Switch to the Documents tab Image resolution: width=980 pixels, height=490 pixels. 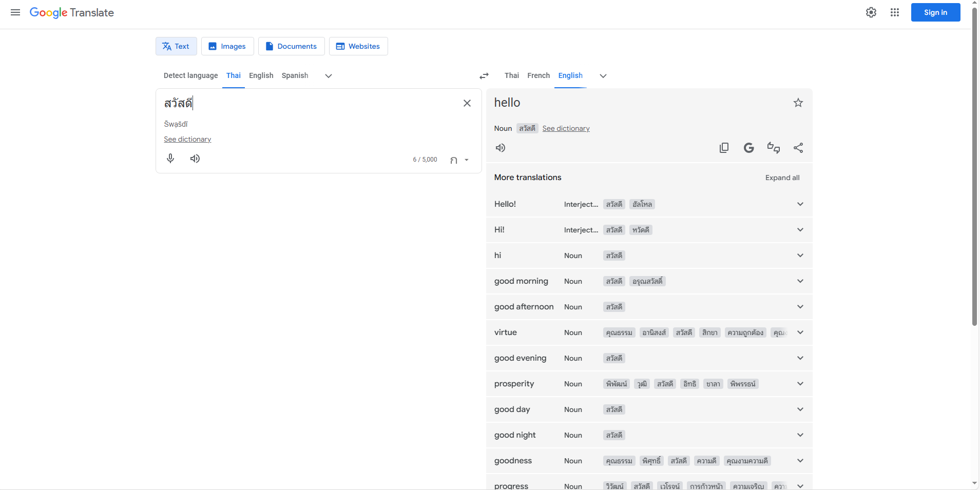291,46
